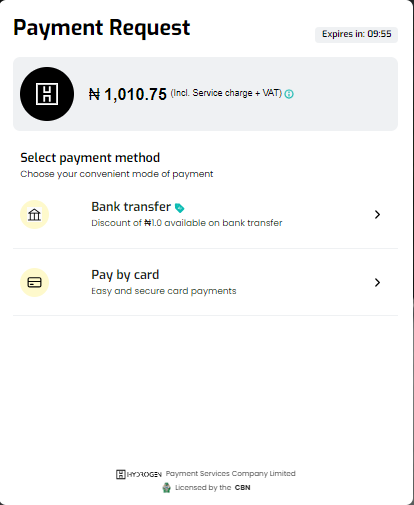
Task: Select the credit card icon
Action: [x=34, y=282]
